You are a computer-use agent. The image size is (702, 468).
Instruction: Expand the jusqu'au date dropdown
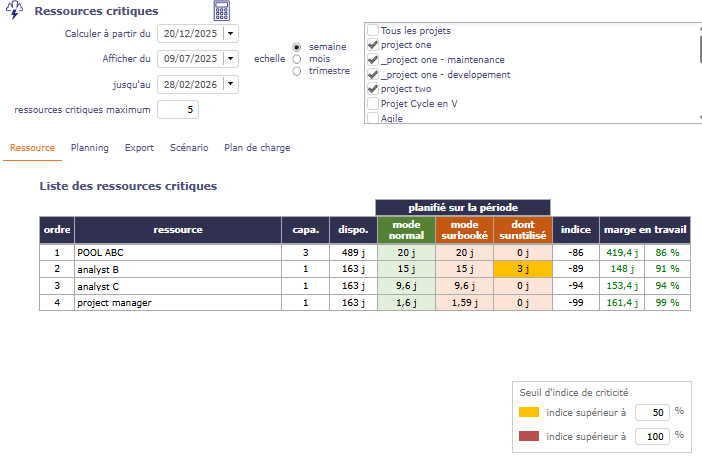(x=231, y=84)
